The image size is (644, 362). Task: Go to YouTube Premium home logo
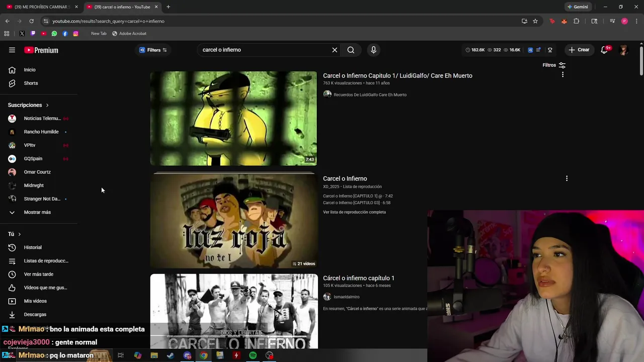41,50
